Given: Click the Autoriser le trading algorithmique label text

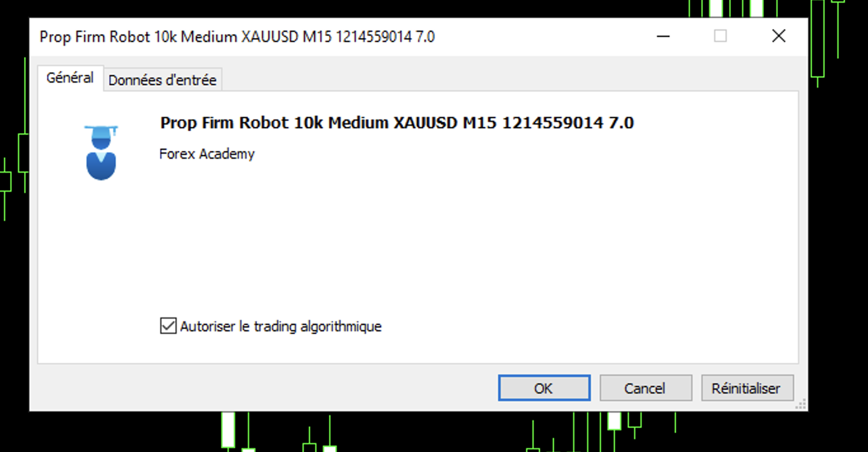Looking at the screenshot, I should coord(281,326).
